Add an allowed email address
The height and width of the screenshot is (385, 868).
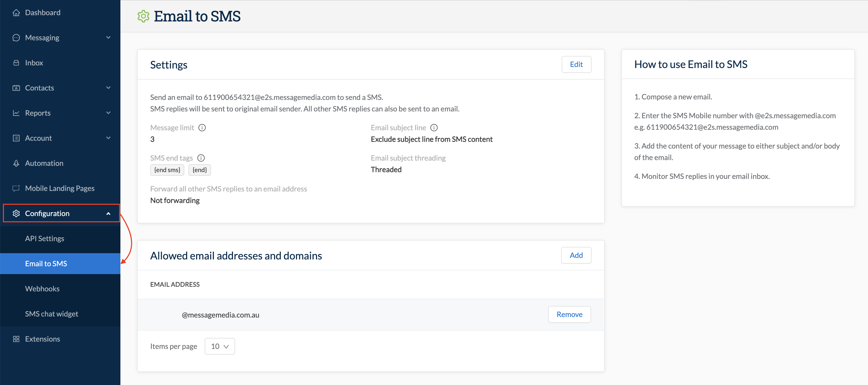point(576,255)
